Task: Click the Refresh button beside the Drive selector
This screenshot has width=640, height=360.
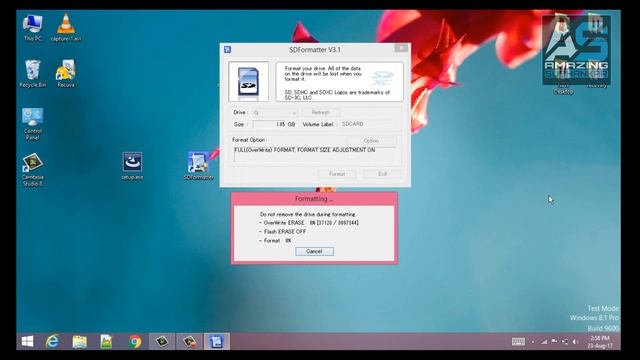Action: click(x=321, y=112)
